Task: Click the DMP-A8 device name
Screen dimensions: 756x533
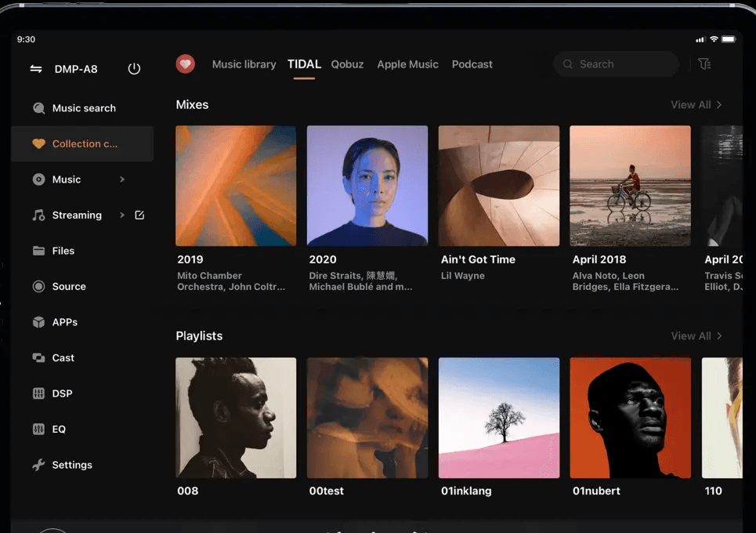Action: [x=76, y=69]
